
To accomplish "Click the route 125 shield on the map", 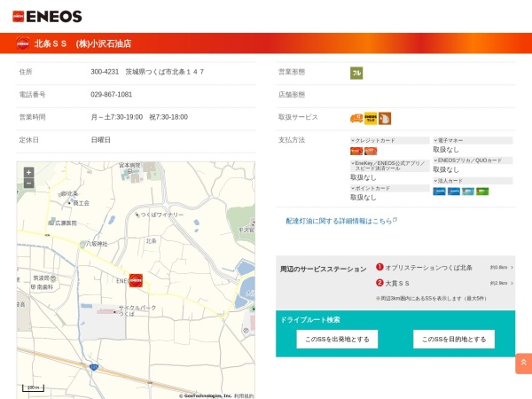I will pos(94,367).
